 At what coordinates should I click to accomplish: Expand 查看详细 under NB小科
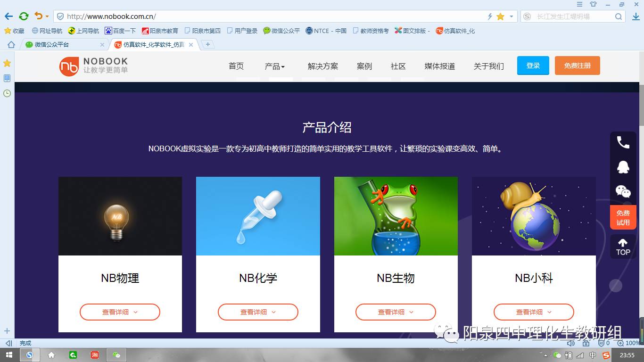click(534, 312)
